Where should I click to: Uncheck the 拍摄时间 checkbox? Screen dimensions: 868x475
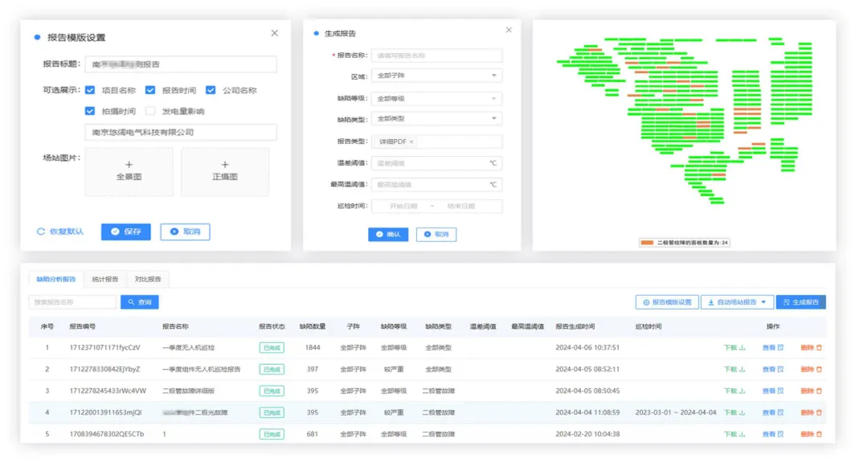point(90,112)
